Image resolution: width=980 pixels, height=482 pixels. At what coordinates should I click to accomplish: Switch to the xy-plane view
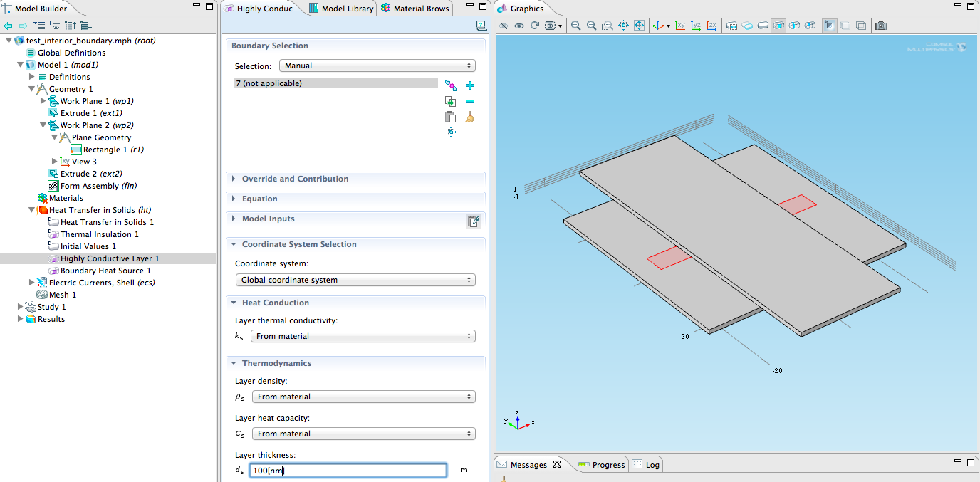click(680, 26)
